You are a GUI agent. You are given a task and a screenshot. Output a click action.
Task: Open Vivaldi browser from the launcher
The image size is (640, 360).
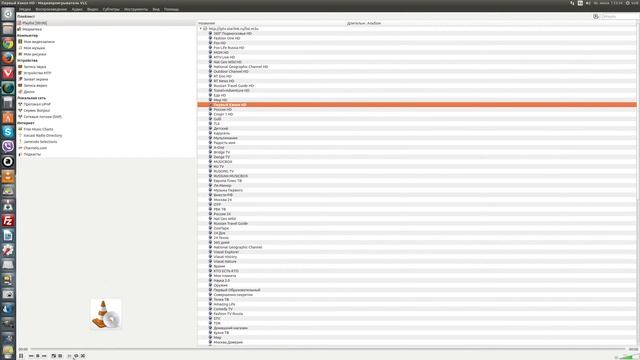coord(8,73)
